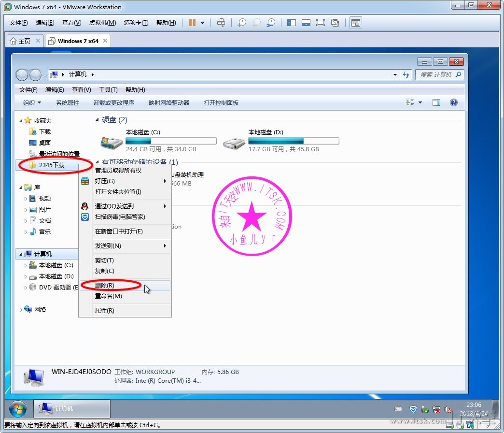The width and height of the screenshot is (504, 433).
Task: Click local disk (C:) drive icon
Action: [112, 141]
